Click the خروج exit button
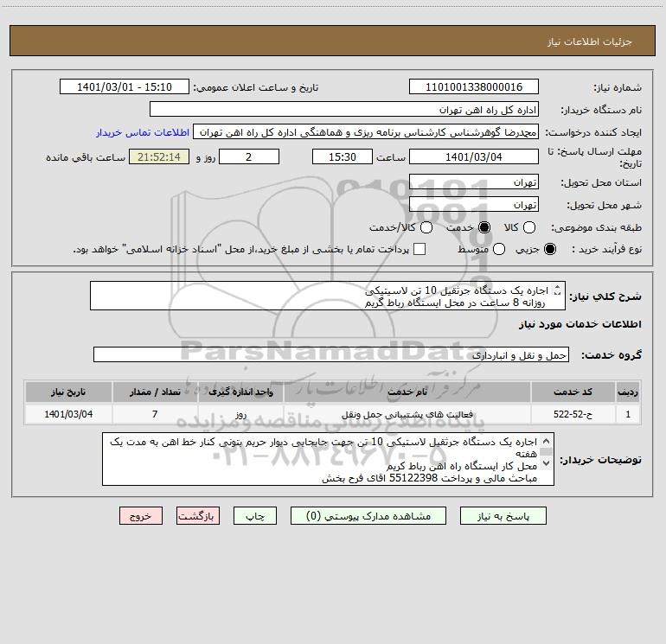This screenshot has height=644, width=666. 141,516
